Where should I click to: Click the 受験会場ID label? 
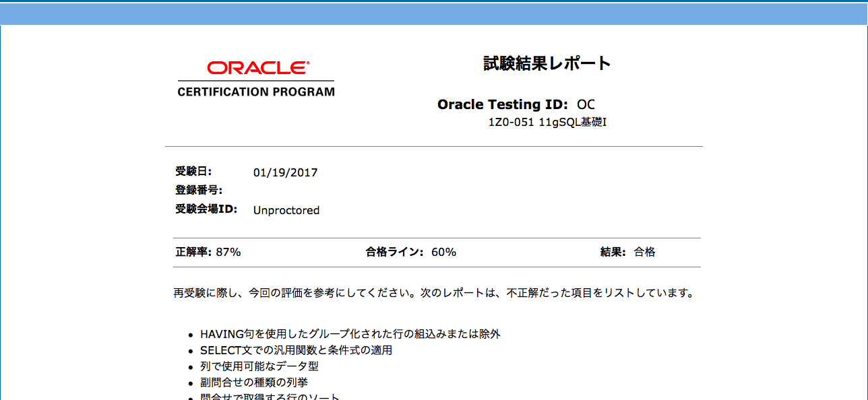click(207, 209)
